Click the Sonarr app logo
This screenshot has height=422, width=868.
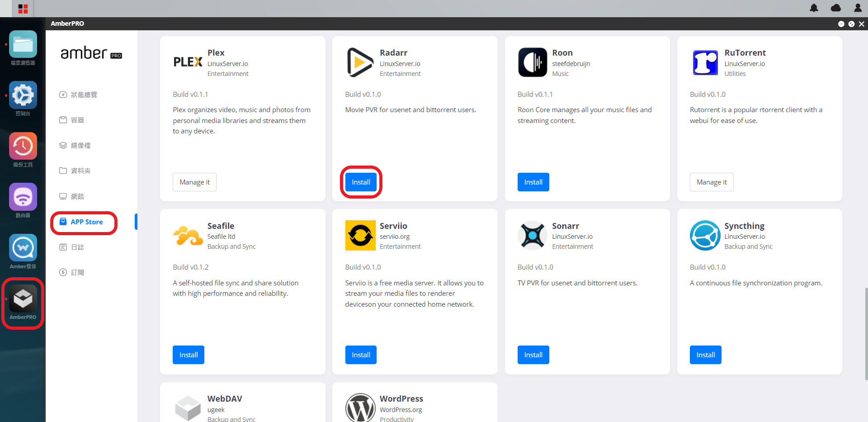(533, 235)
